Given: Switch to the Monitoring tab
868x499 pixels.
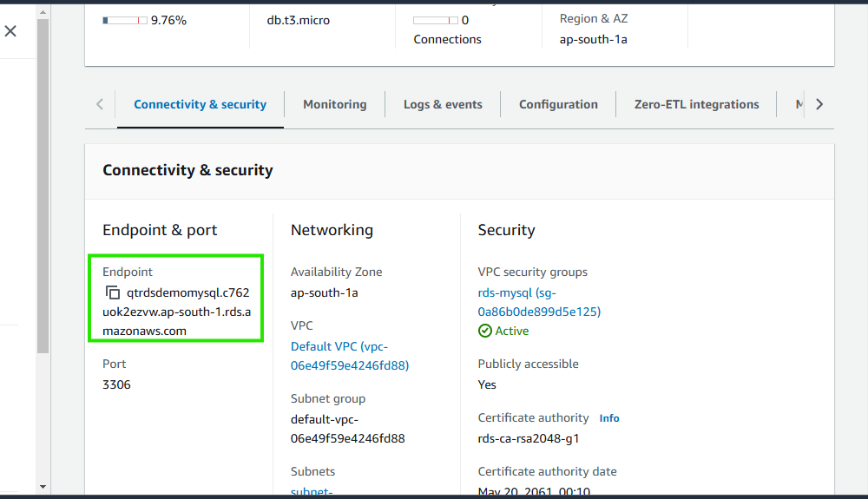Looking at the screenshot, I should (335, 104).
